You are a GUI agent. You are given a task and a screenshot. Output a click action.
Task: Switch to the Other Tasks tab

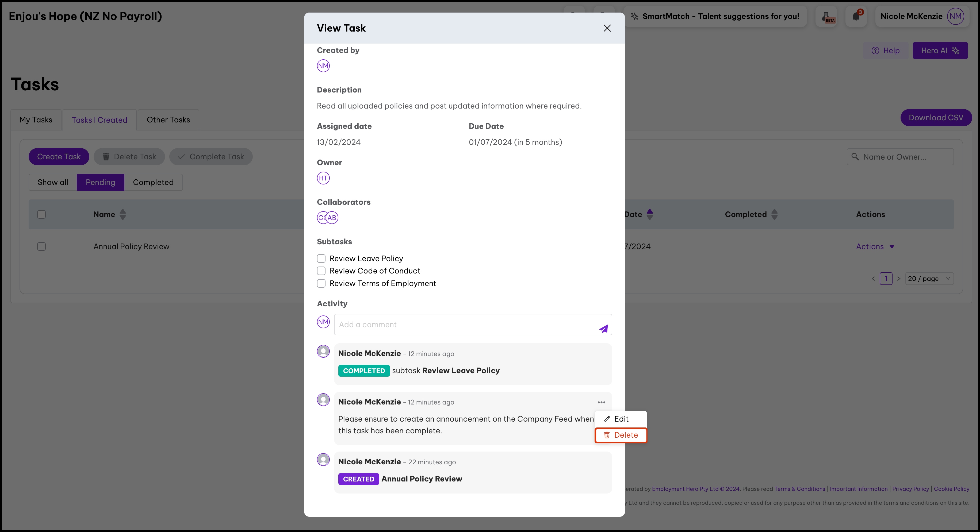click(x=168, y=120)
